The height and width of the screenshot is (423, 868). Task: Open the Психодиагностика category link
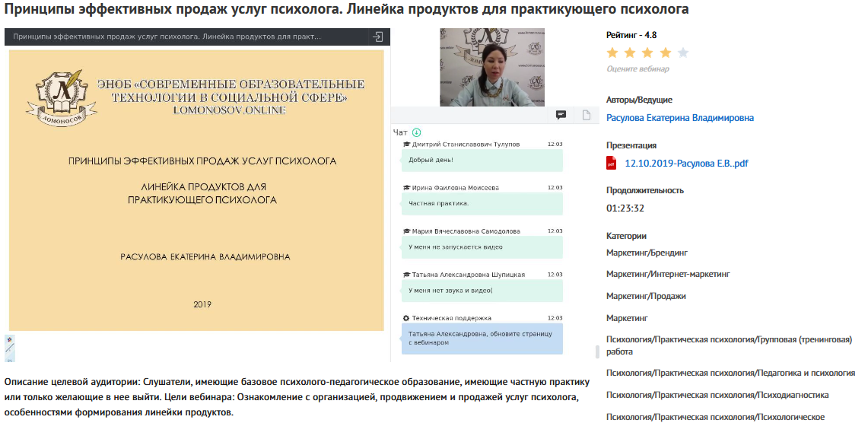point(717,395)
